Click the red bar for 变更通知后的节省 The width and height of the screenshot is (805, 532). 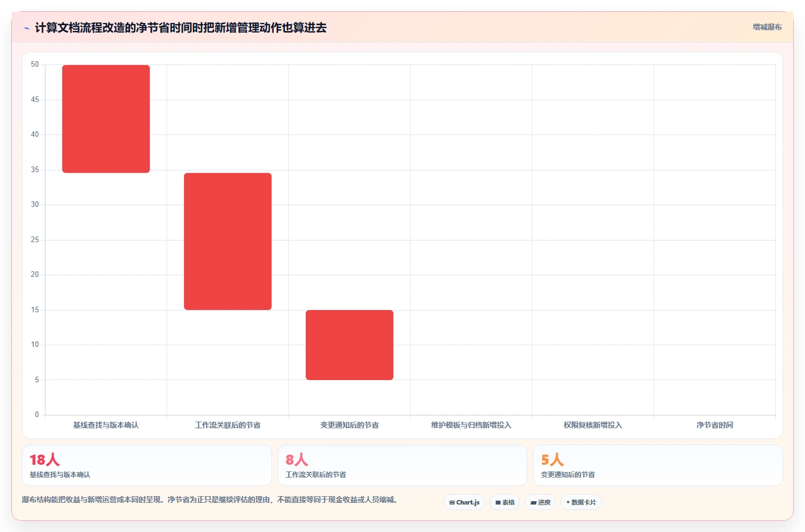tap(349, 345)
